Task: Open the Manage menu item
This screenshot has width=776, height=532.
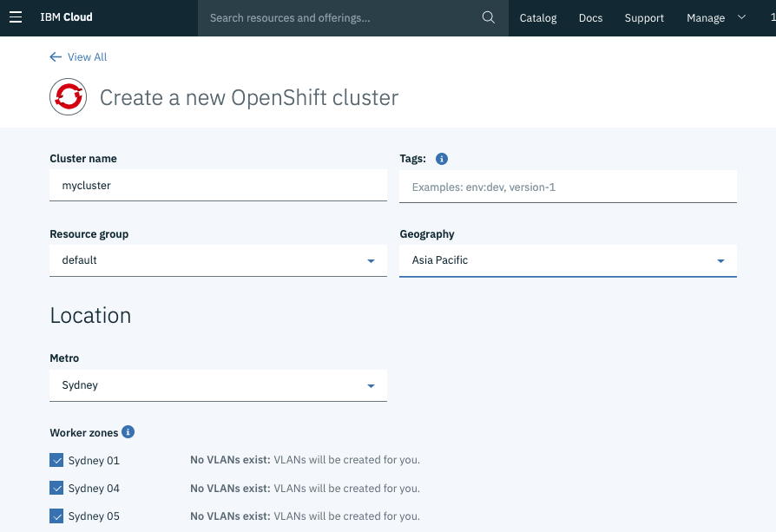Action: (x=706, y=18)
